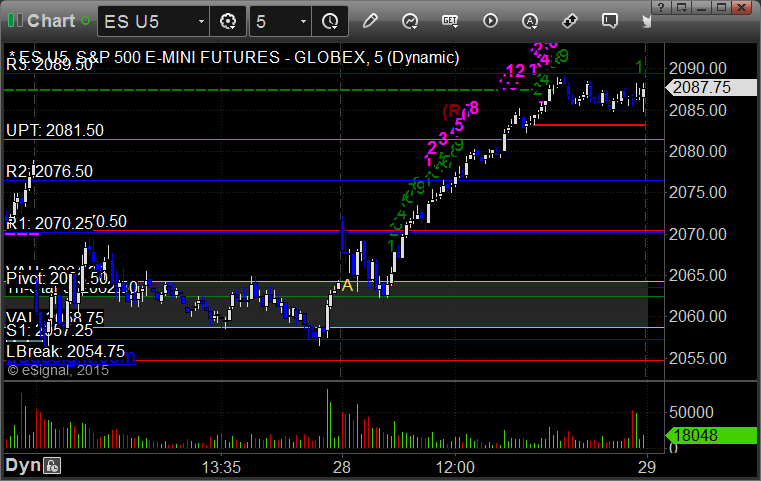This screenshot has height=481, width=761.
Task: Click the current price tag 2087.75
Action: pyautogui.click(x=711, y=87)
